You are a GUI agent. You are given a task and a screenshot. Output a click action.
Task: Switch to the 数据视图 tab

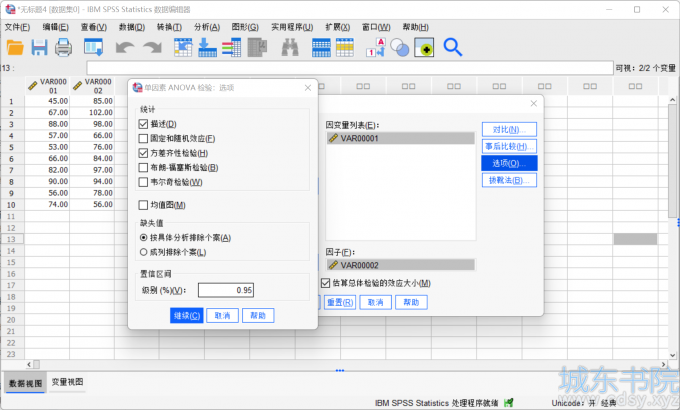pyautogui.click(x=26, y=384)
